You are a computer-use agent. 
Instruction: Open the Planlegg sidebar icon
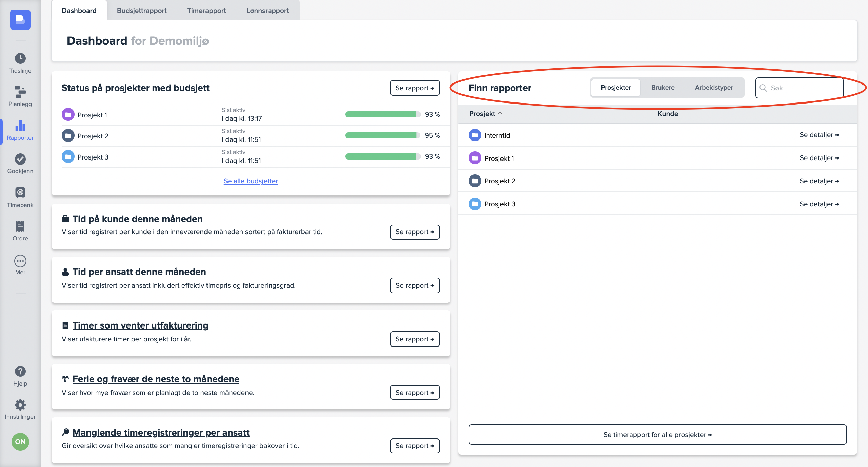[x=20, y=92]
